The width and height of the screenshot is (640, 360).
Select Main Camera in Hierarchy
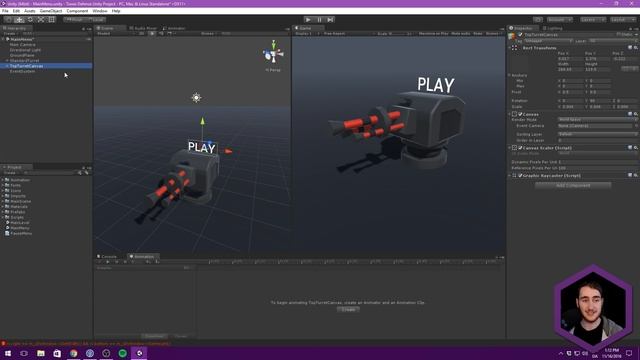(x=22, y=44)
